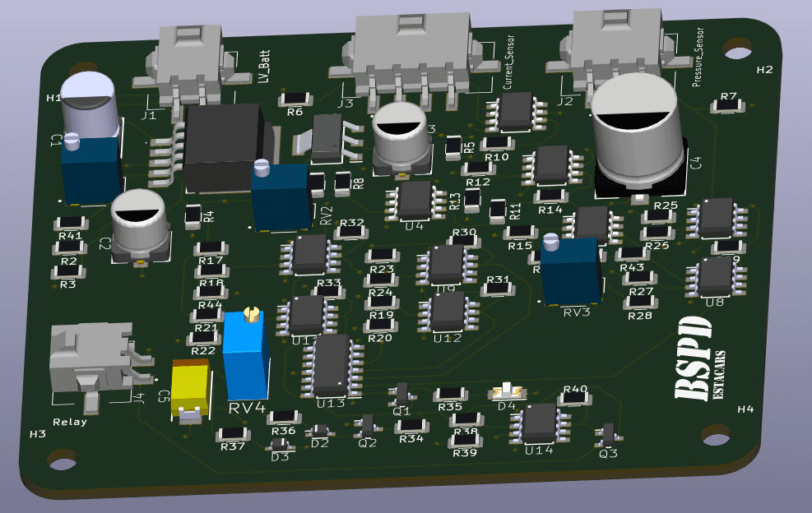
Task: Select the R31 resistor
Action: pos(498,289)
